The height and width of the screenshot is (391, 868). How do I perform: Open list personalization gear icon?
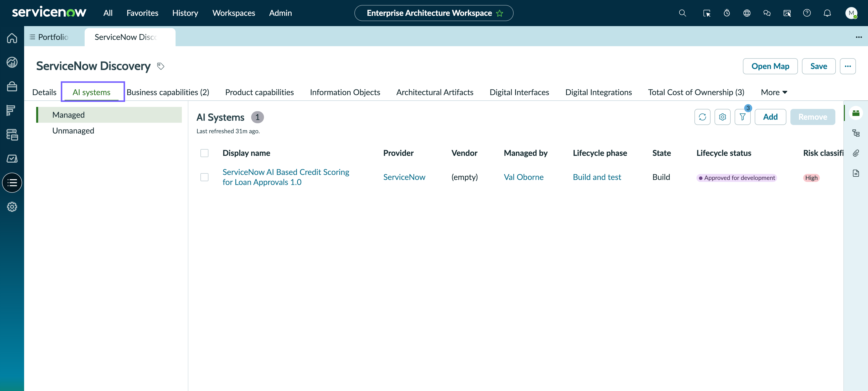[x=722, y=117]
